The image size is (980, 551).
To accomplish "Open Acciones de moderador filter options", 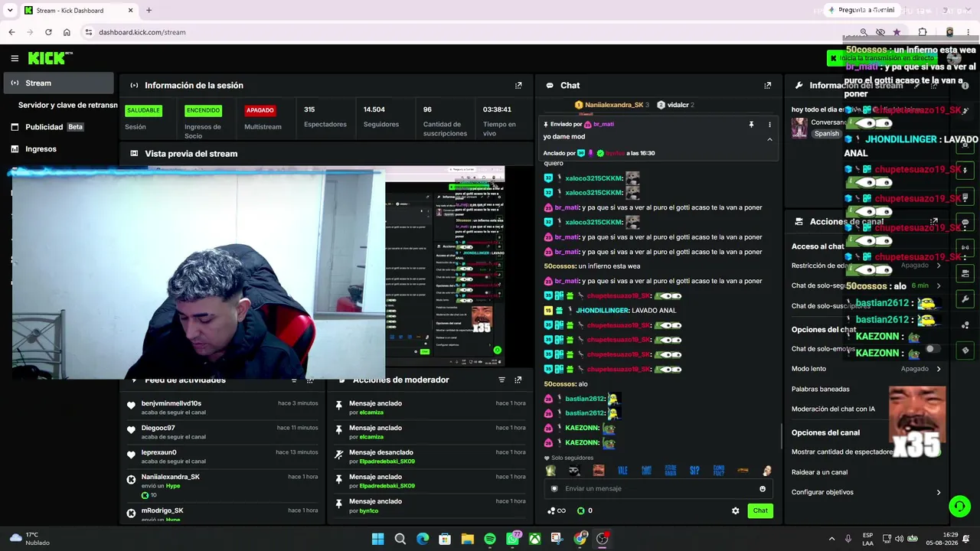I will (502, 380).
